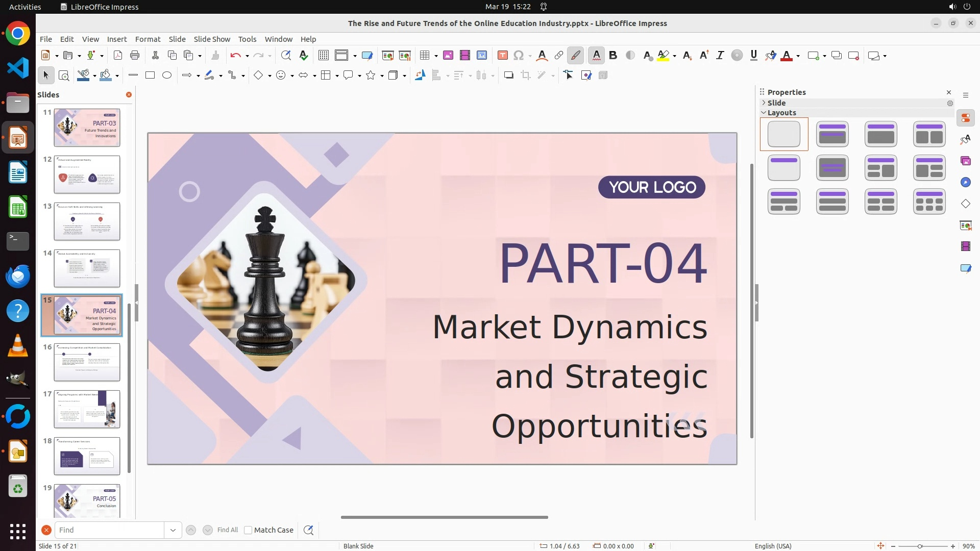Click the Find All button
The height and width of the screenshot is (551, 980).
(227, 530)
